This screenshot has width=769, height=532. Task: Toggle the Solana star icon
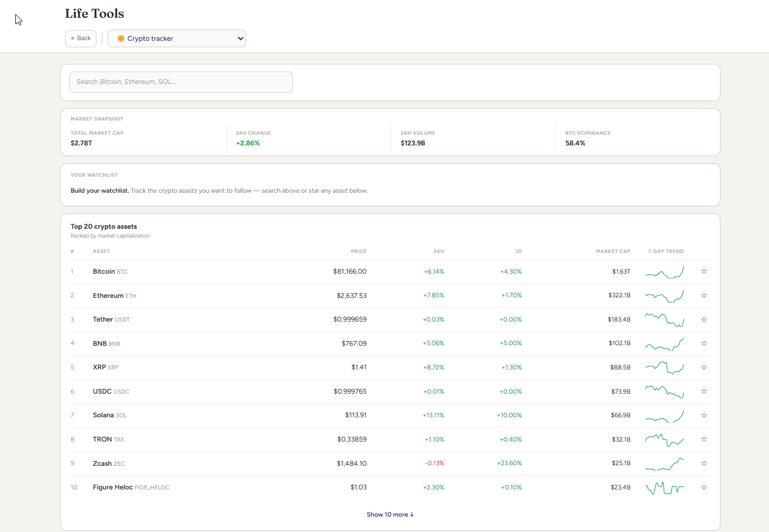(x=704, y=415)
